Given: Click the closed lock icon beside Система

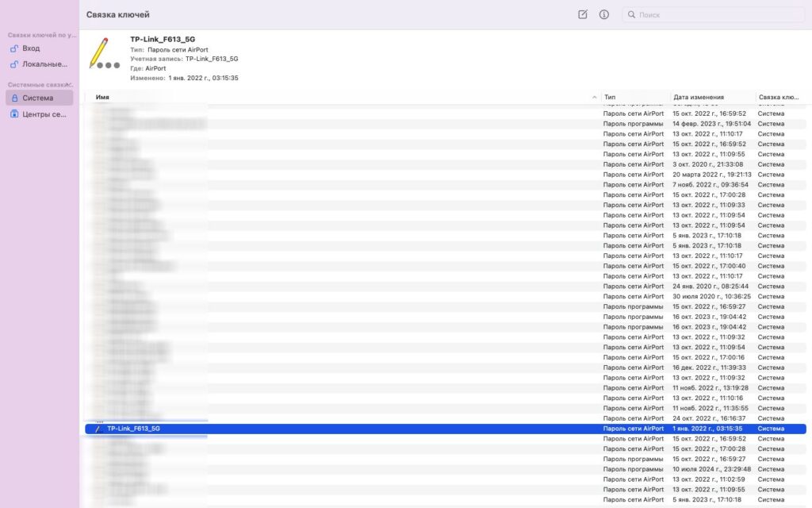Looking at the screenshot, I should click(x=14, y=98).
